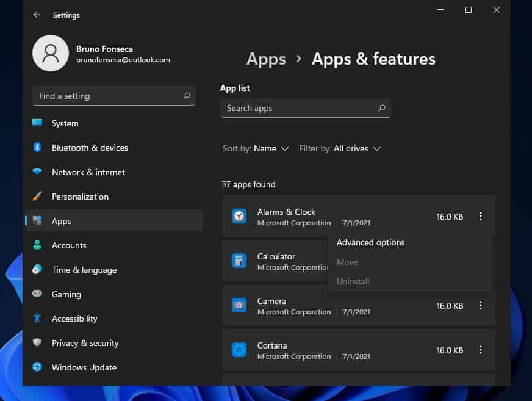Click the Bruno Fonseca account name
Image resolution: width=532 pixels, height=401 pixels.
[104, 49]
